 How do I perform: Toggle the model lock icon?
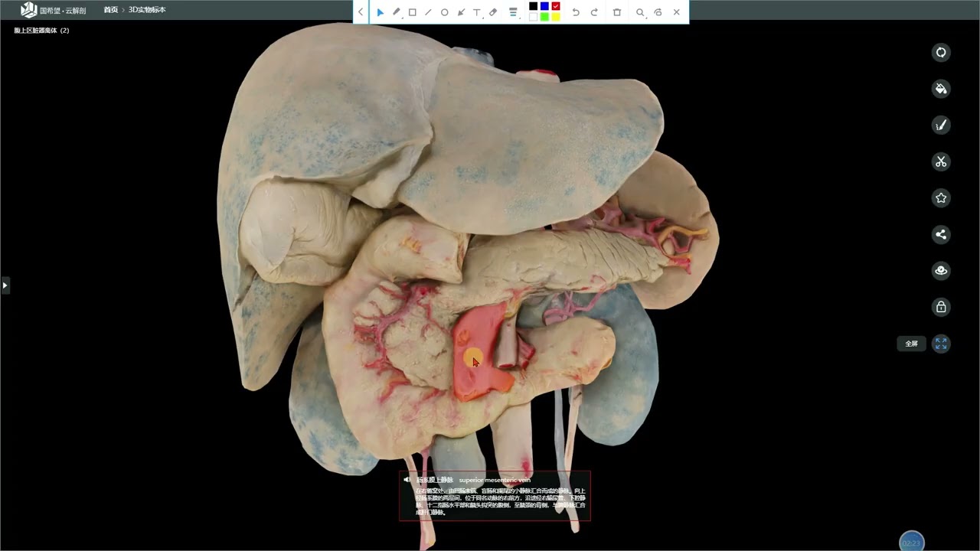[941, 307]
